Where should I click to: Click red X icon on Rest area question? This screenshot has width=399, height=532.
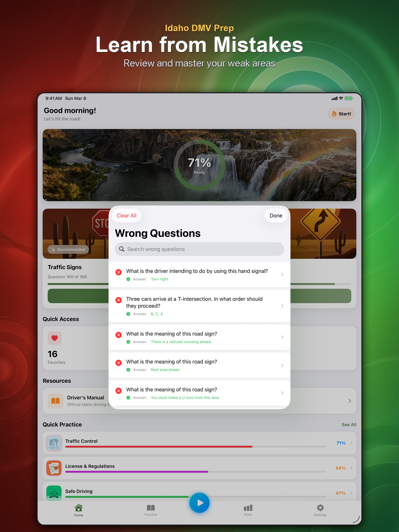coord(118,363)
